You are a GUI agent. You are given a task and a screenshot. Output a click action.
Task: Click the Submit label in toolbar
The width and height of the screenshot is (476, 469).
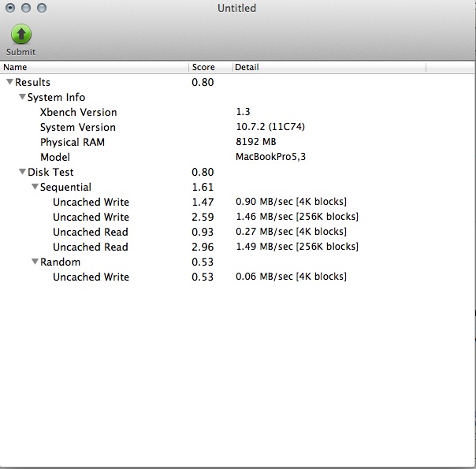21,52
